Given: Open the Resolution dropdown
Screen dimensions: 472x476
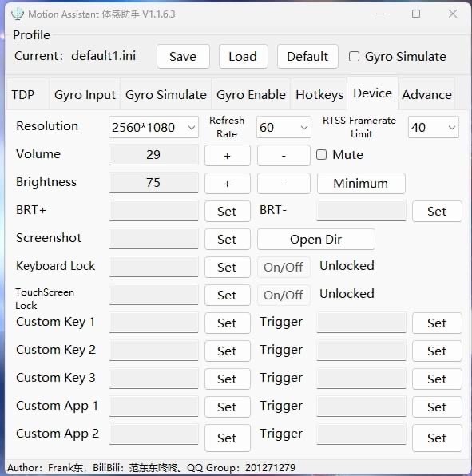Looking at the screenshot, I should 153,127.
